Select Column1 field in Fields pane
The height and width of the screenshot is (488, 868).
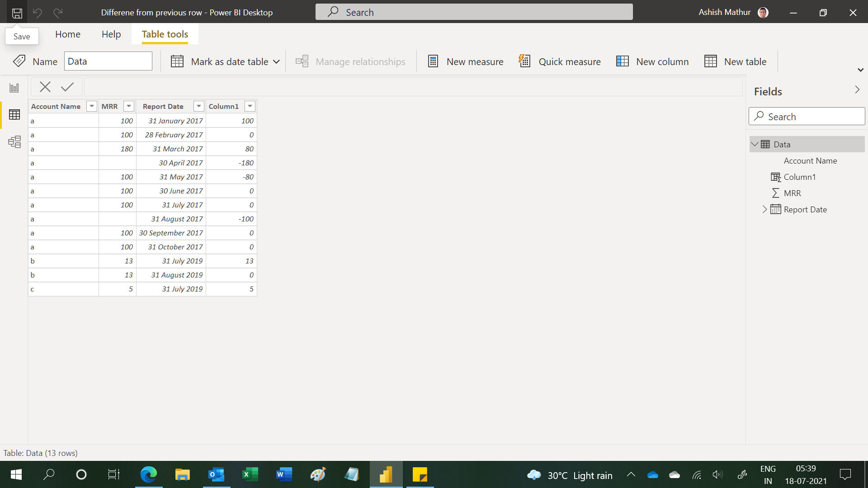coord(799,177)
